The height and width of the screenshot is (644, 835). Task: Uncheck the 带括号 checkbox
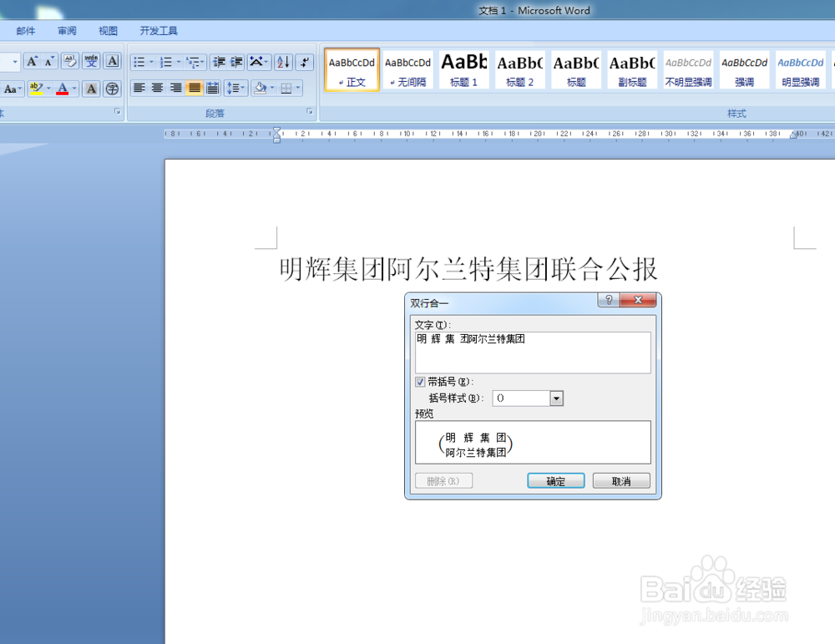pos(420,382)
